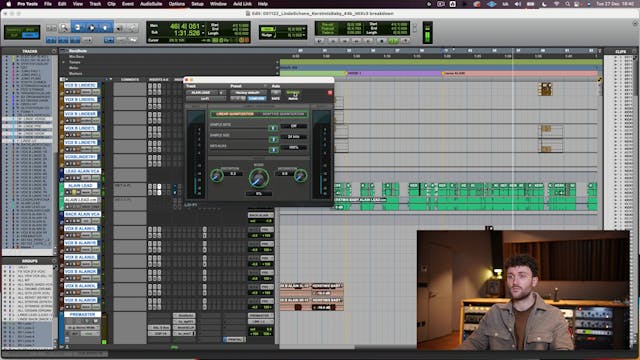The width and height of the screenshot is (640, 360).
Task: Open the Groups list options menu icon
Action: [54, 261]
